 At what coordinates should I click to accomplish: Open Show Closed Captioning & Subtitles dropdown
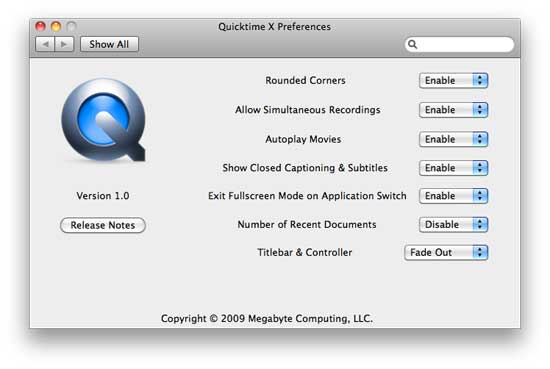point(453,168)
